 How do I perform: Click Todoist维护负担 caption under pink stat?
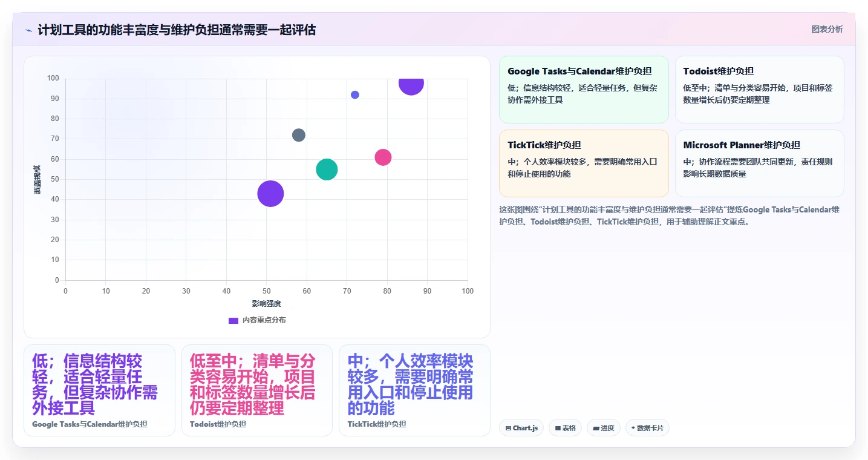point(218,424)
